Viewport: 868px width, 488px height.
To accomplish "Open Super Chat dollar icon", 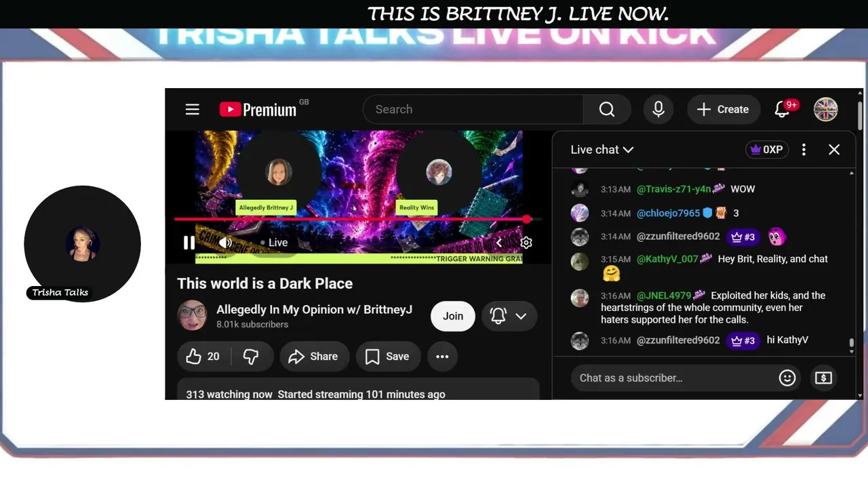I will [823, 378].
